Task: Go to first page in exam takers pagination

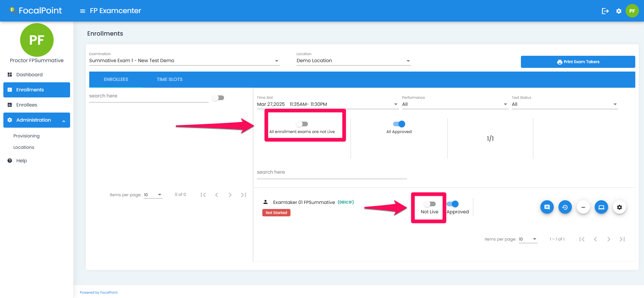Action: click(x=582, y=239)
